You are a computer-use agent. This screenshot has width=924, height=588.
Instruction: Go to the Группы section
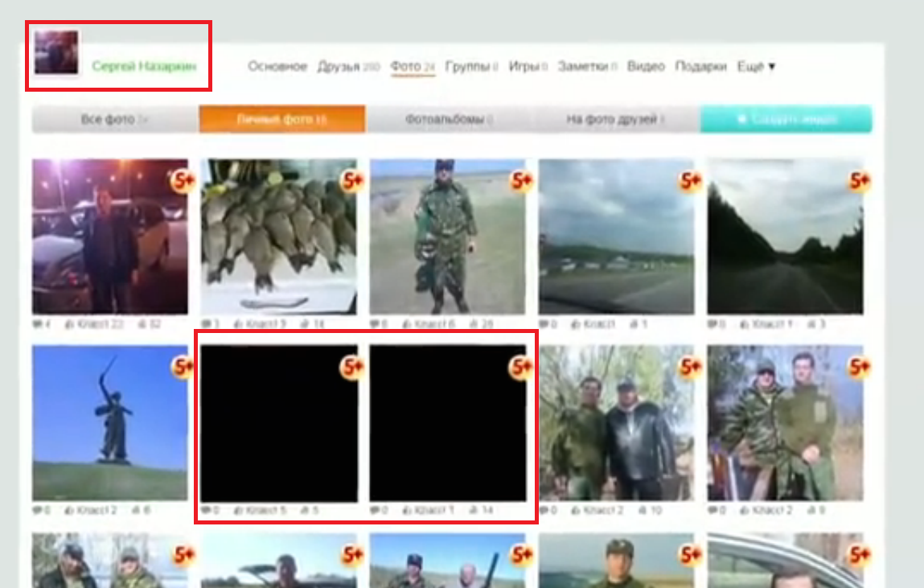point(471,67)
